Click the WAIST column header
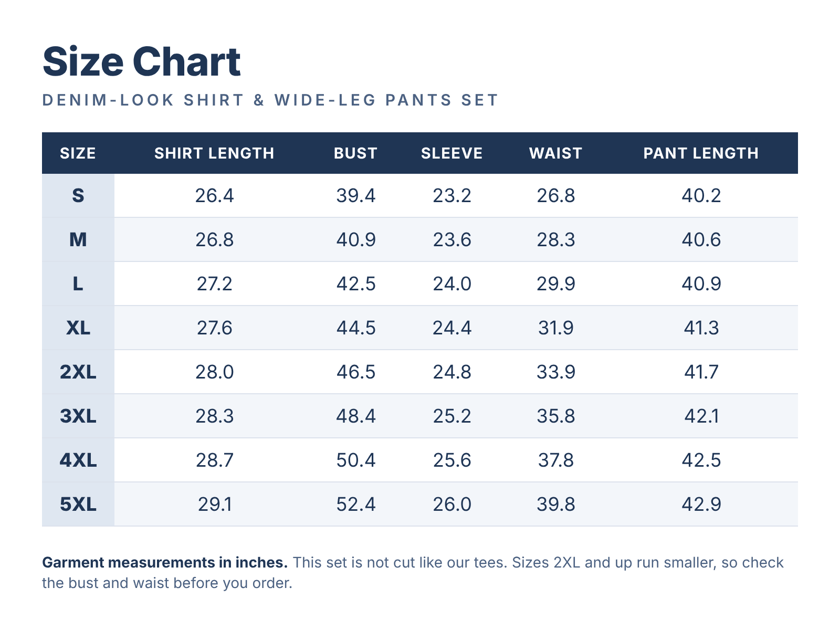The width and height of the screenshot is (840, 630). [555, 153]
